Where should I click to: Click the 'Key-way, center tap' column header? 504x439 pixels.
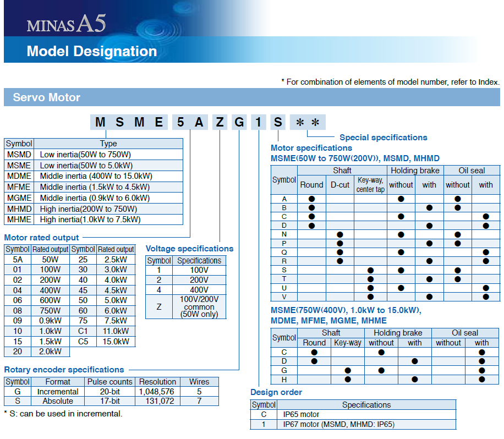point(370,185)
